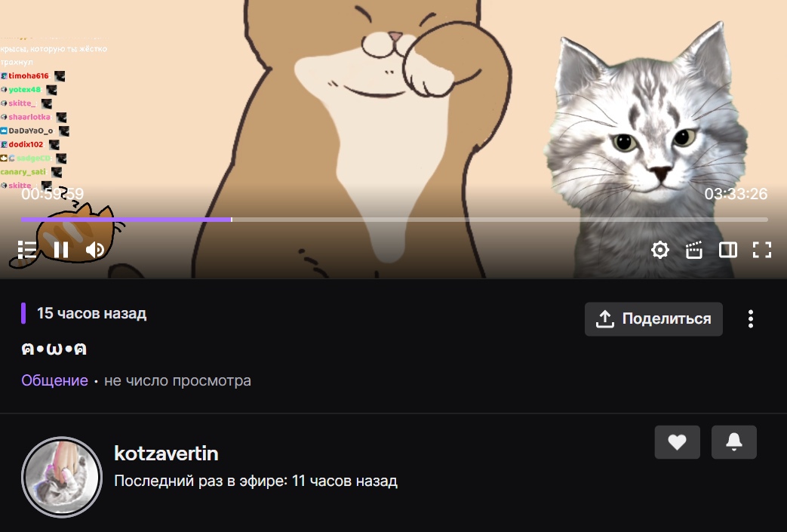Click timoha616 username in chat overlay

coord(29,75)
